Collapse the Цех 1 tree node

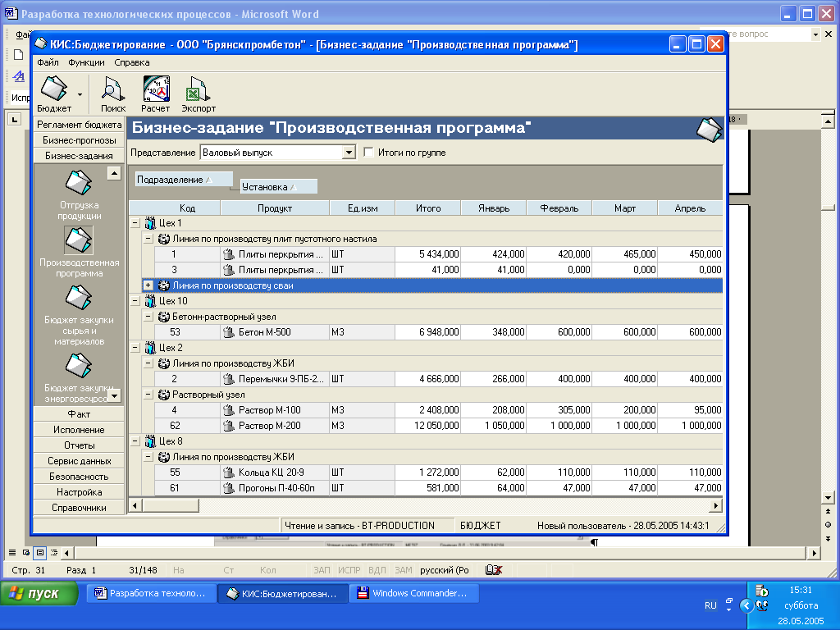pos(135,223)
